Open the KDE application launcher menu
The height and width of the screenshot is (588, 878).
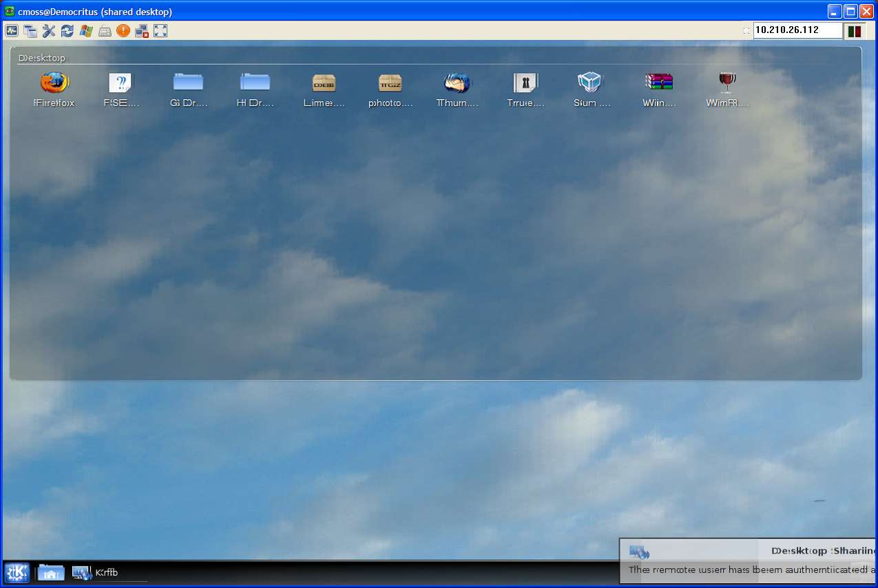(x=17, y=572)
